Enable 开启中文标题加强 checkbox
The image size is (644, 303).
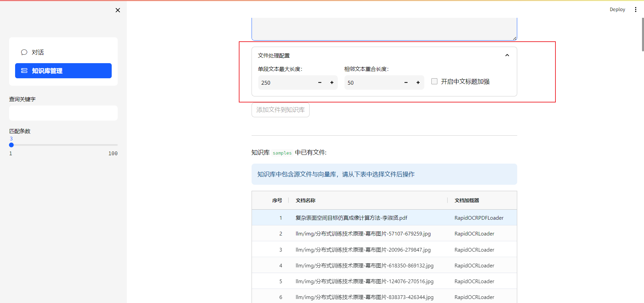coord(434,81)
